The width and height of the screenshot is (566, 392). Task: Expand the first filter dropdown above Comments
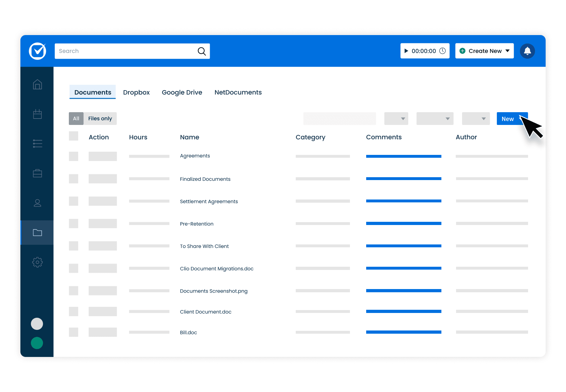396,118
